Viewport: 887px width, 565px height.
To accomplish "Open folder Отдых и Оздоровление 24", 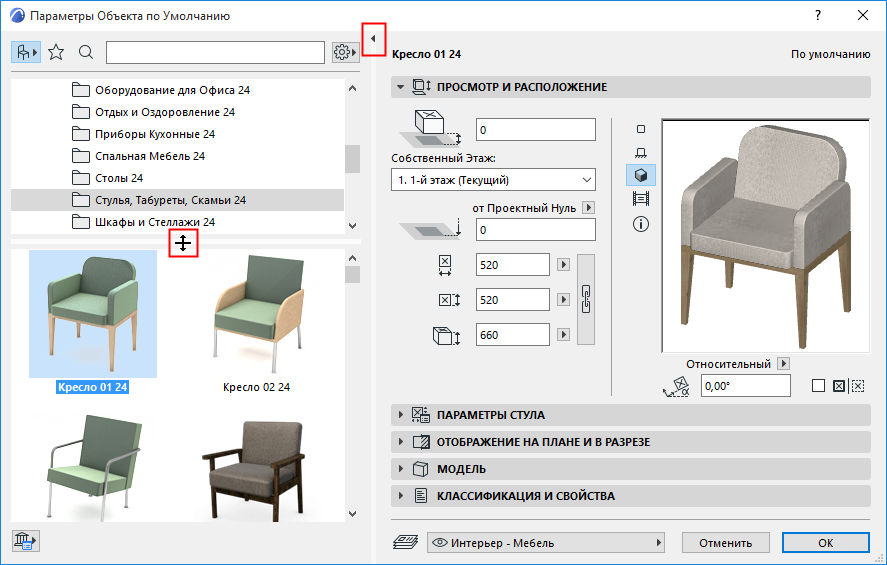I will click(177, 112).
